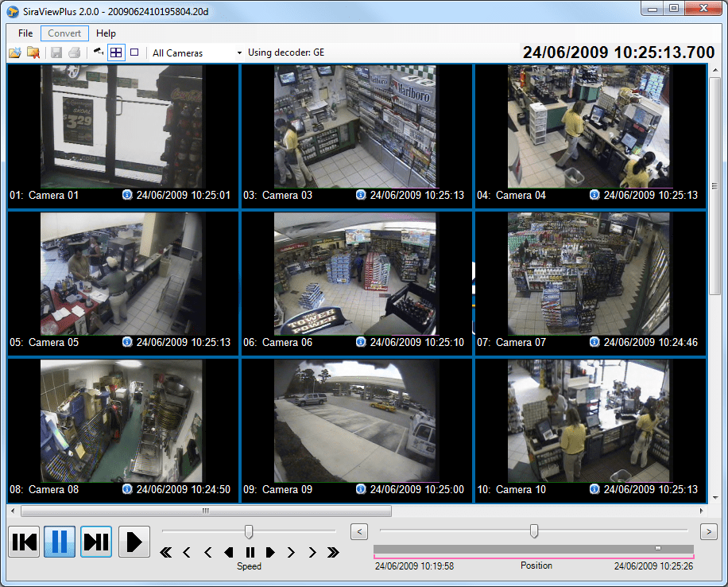
Task: Click info icon for Camera 07
Action: (594, 342)
